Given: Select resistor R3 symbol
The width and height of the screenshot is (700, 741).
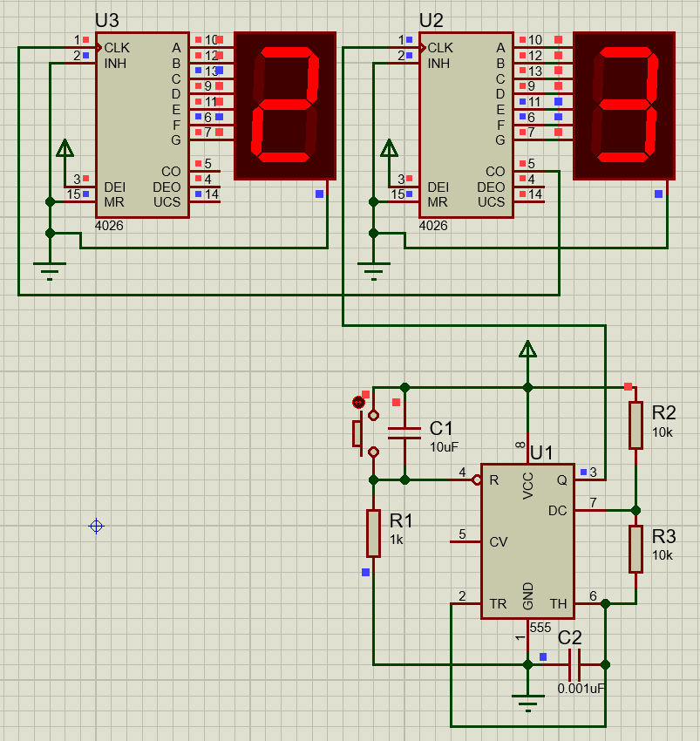Looking at the screenshot, I should click(635, 548).
